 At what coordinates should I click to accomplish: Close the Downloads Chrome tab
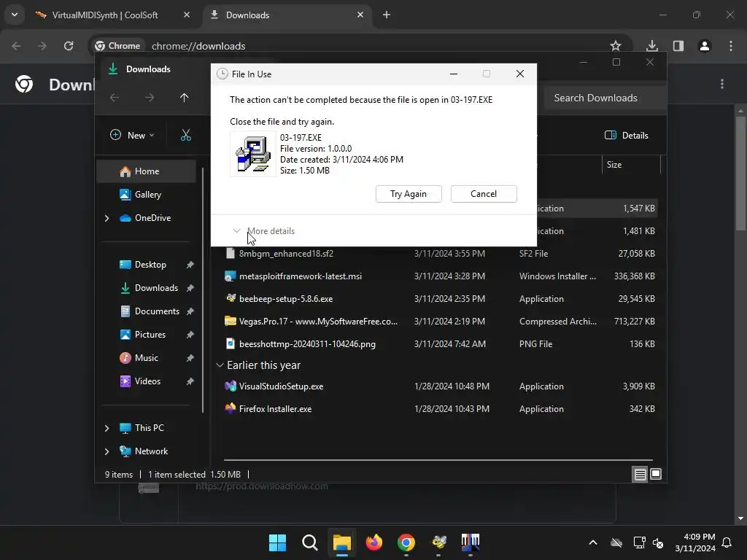point(360,15)
